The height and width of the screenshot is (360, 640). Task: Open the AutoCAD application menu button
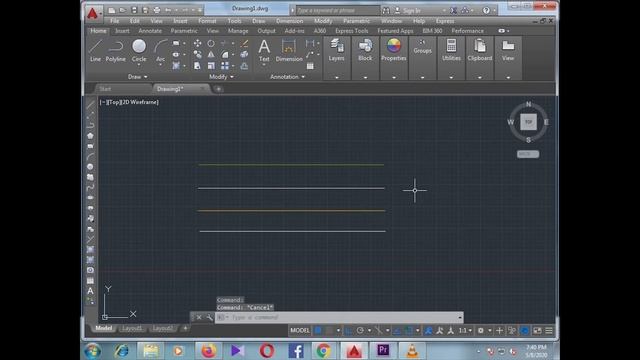[93, 13]
